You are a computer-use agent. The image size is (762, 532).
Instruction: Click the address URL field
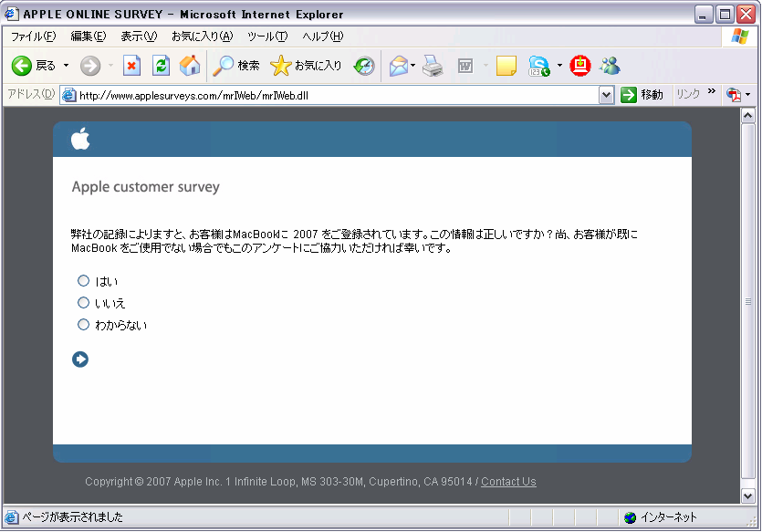pyautogui.click(x=338, y=95)
